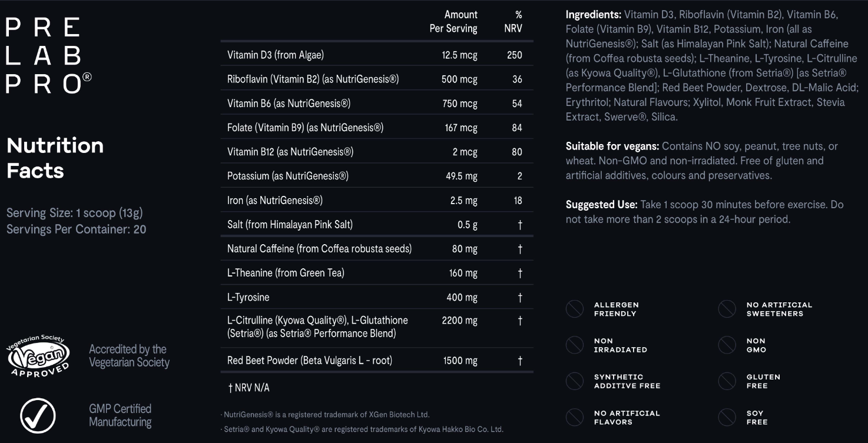Viewport: 868px width, 443px height.
Task: Click the Non Irradiated icon
Action: click(x=575, y=345)
